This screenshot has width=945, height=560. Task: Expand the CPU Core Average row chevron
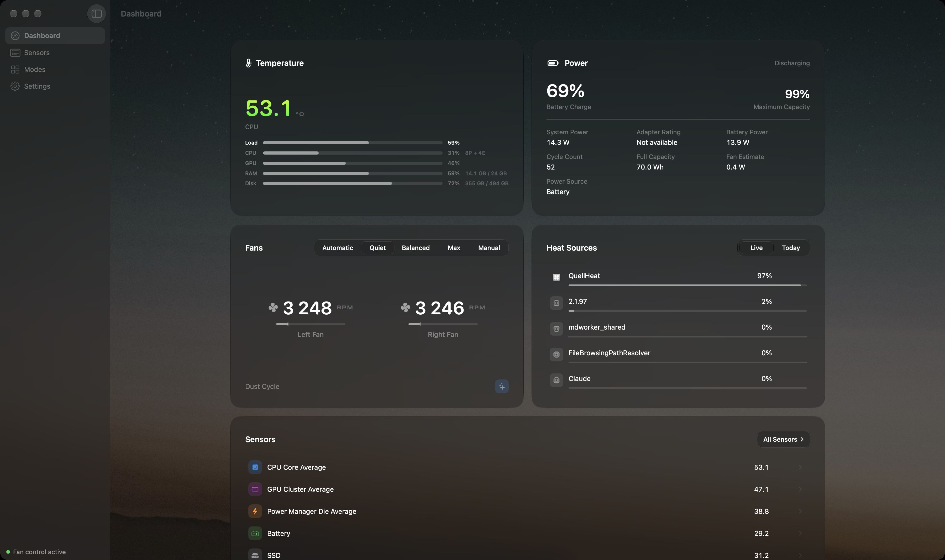800,467
